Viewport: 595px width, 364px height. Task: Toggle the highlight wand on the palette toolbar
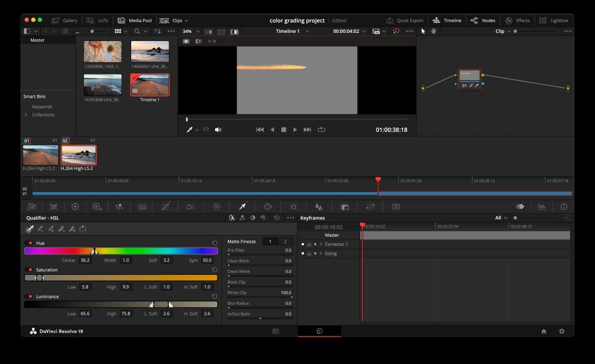click(263, 217)
